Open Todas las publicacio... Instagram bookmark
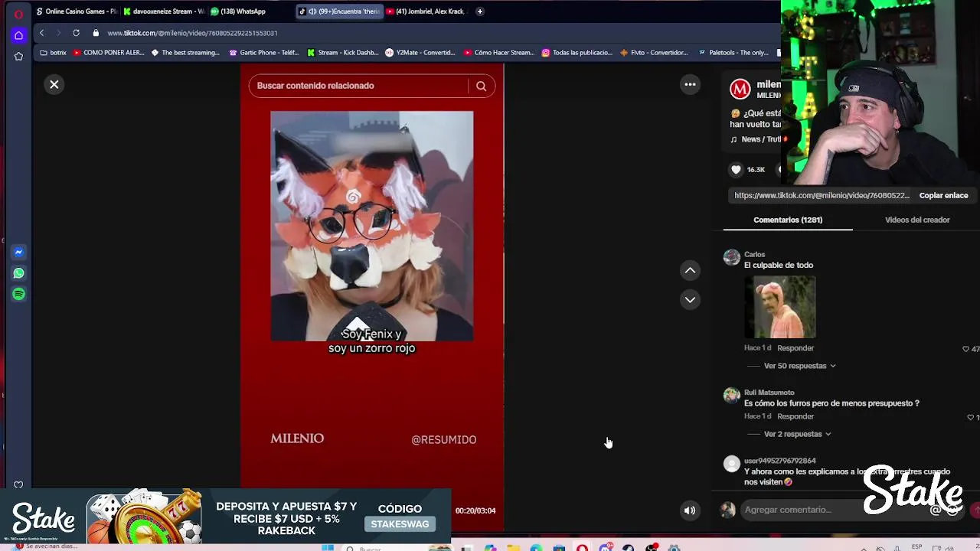The image size is (980, 551). tap(577, 53)
